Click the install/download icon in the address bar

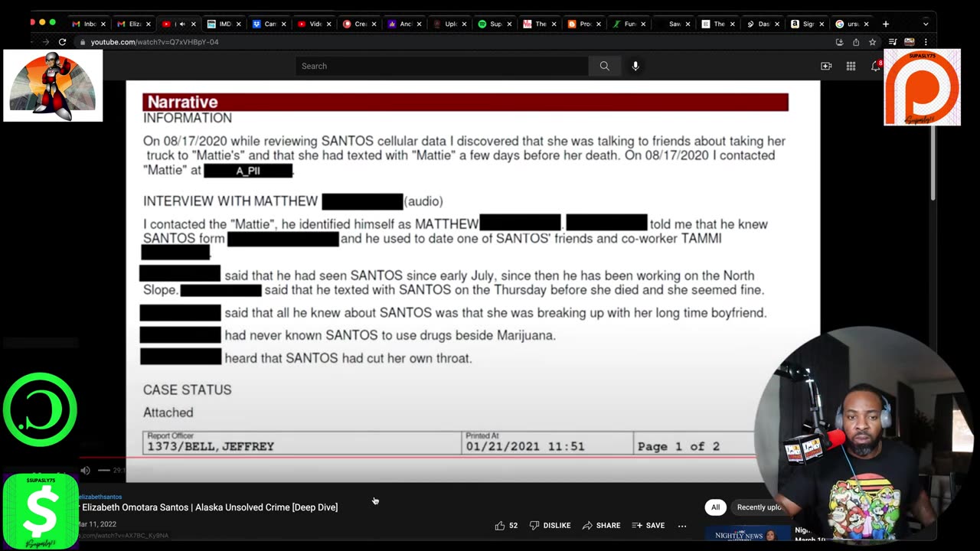[839, 42]
